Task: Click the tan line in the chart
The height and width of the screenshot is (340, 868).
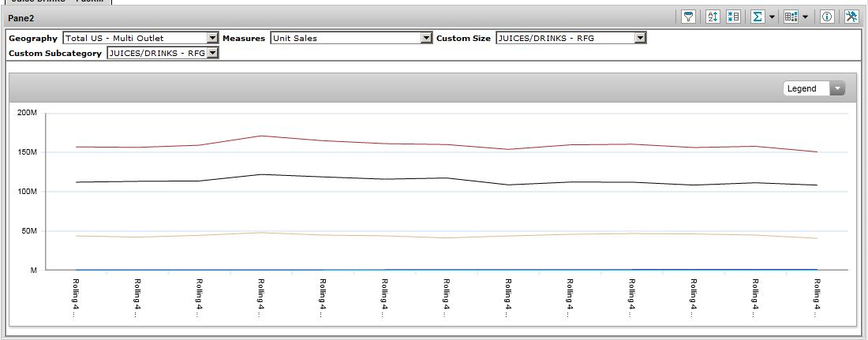Action: click(x=260, y=233)
